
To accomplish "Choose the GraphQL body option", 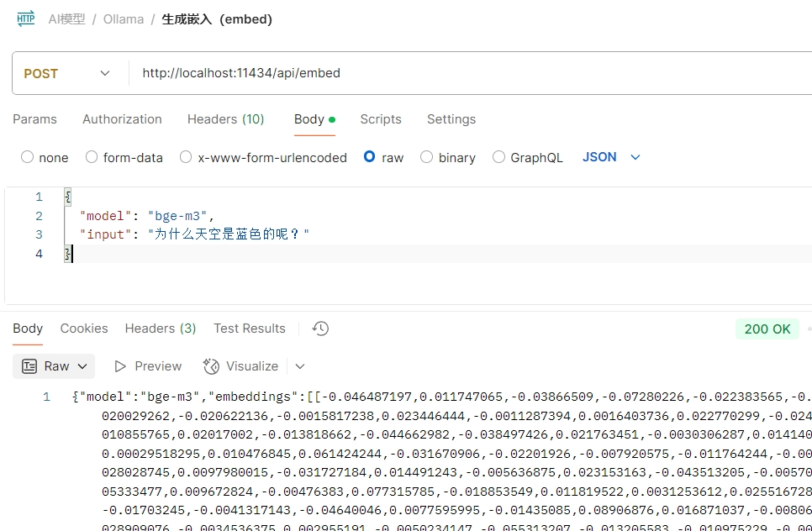I will point(498,157).
